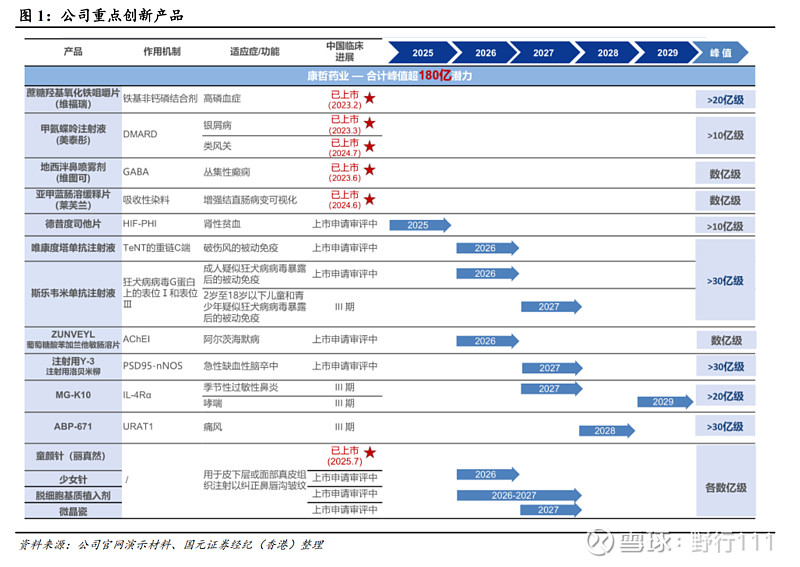This screenshot has height=567, width=800.
Task: Click the HIF-PHI mechanism text
Action: [x=140, y=224]
